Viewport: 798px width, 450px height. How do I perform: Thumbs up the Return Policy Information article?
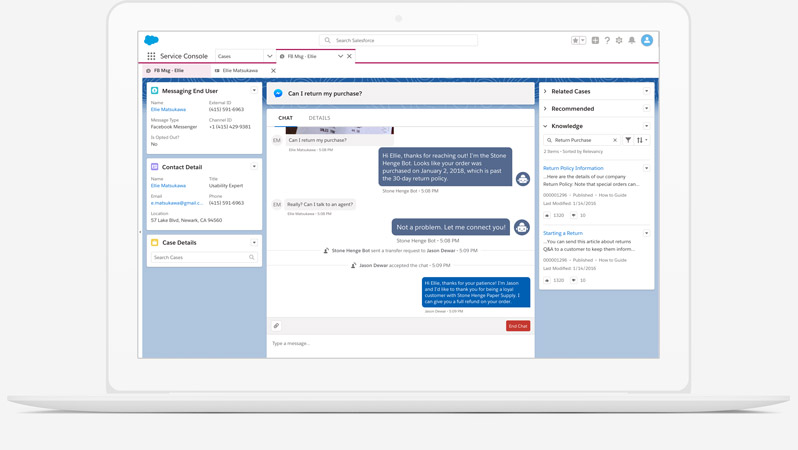coord(547,215)
